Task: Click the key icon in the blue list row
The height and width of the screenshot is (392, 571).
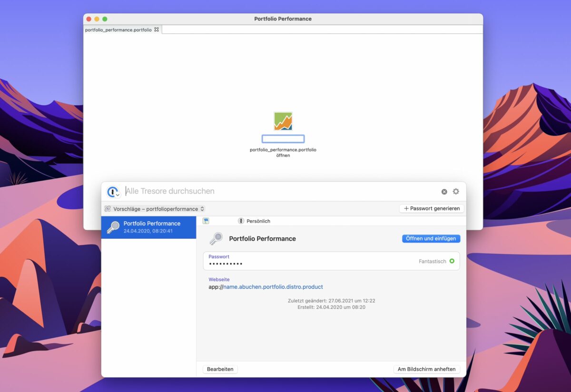Action: 113,227
